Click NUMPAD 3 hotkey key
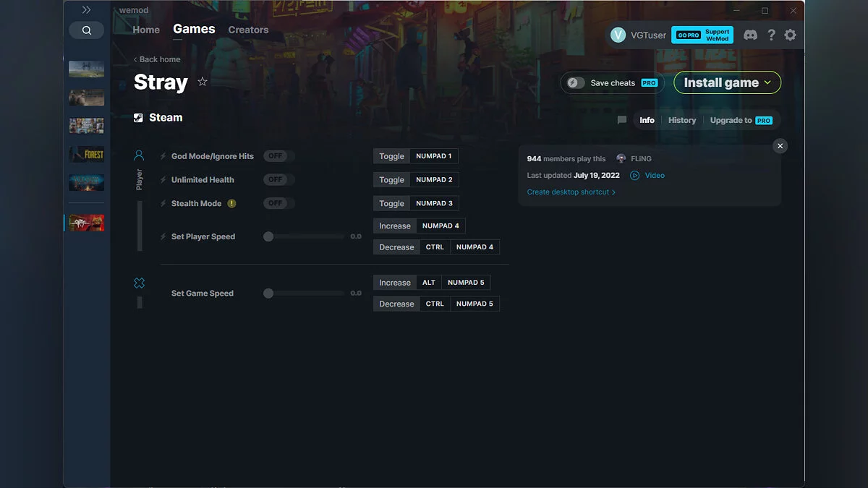This screenshot has width=868, height=488. tap(434, 203)
